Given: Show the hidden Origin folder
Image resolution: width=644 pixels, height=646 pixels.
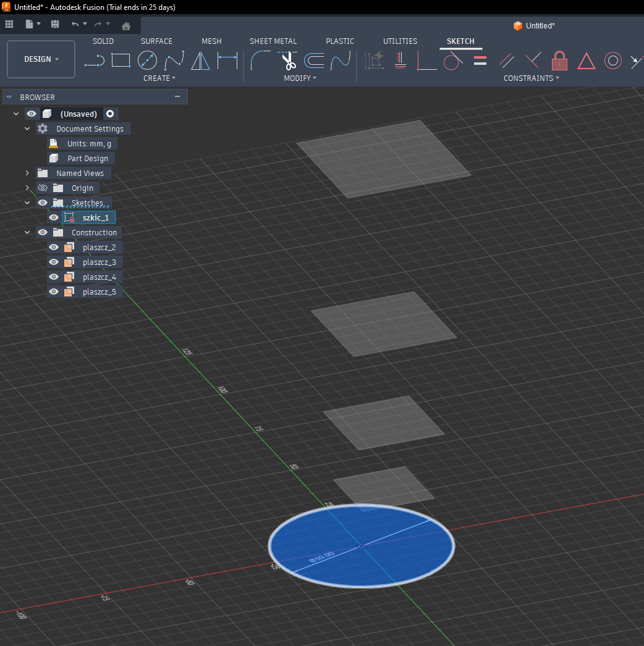Looking at the screenshot, I should [43, 188].
